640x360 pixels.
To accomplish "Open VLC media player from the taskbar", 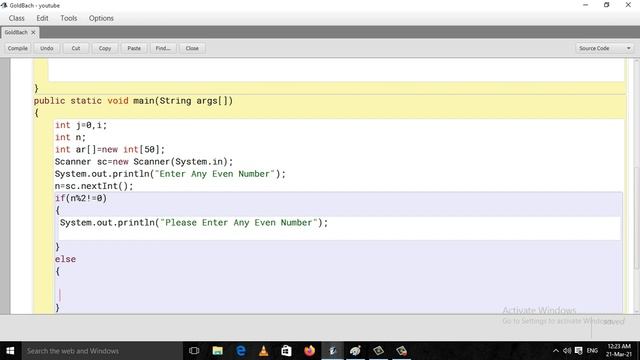I will pyautogui.click(x=264, y=351).
